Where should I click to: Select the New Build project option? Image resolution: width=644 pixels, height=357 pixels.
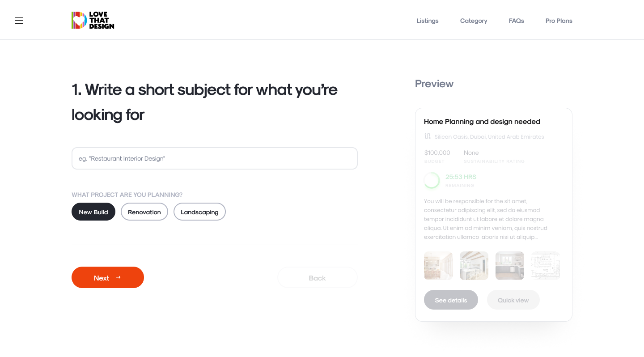click(x=93, y=212)
